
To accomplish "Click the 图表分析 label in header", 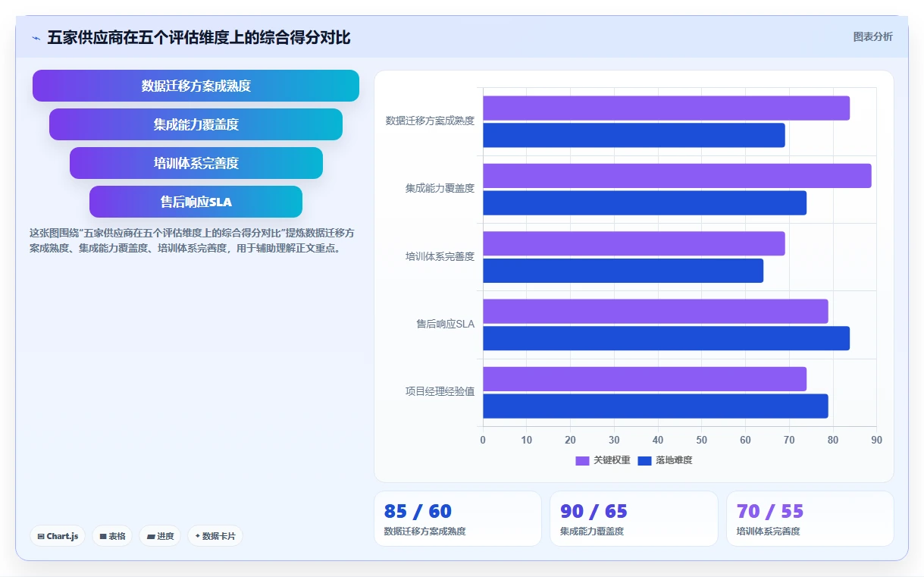I will (872, 36).
